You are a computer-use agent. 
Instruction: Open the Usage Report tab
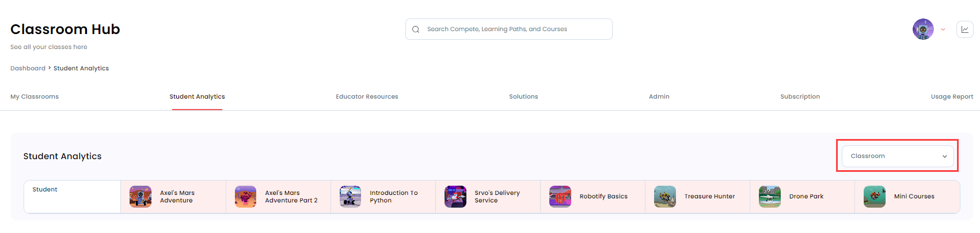[952, 97]
